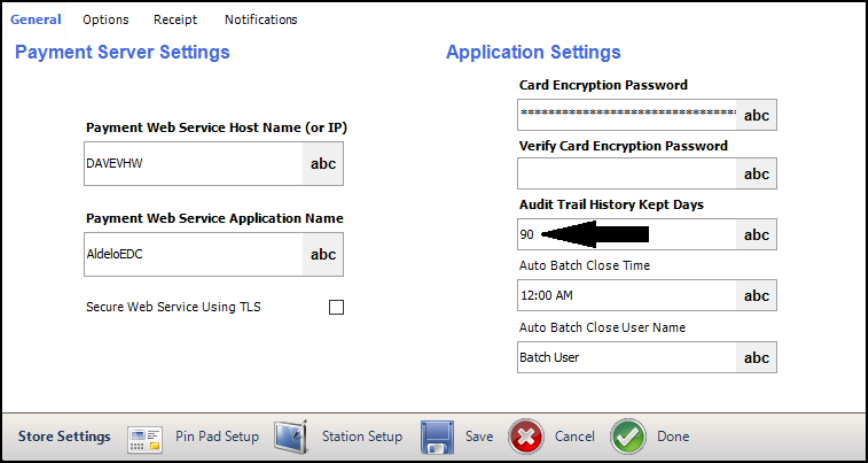This screenshot has width=868, height=463.
Task: Open keyboard for Auto Batch Close Time
Action: coord(756,295)
